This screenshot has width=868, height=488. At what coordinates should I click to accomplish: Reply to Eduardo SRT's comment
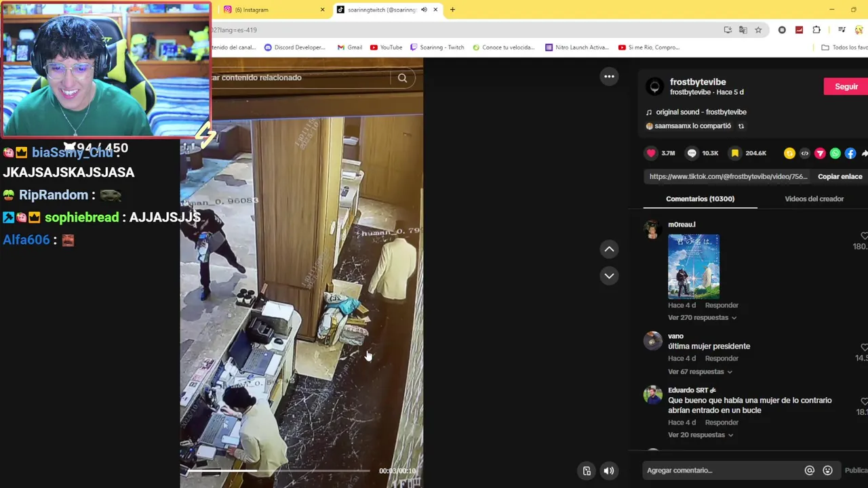point(722,423)
